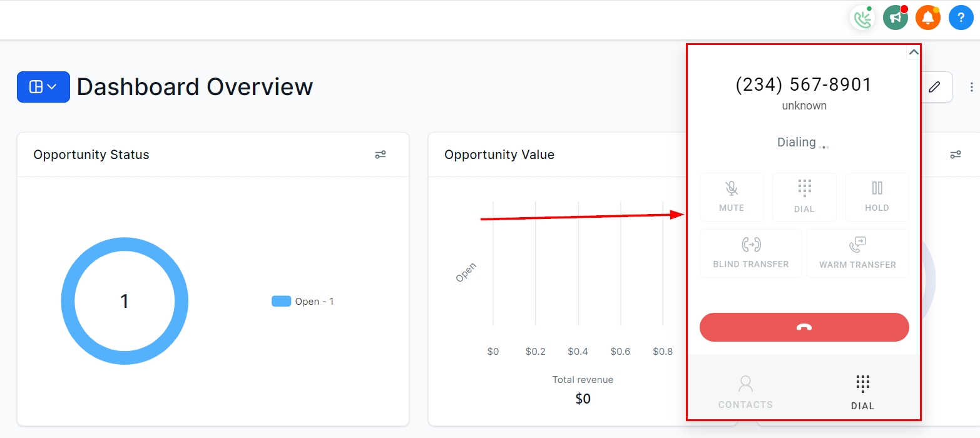Switch to the bottom Dial tab
Viewport: 980px width, 438px height.
tap(862, 392)
